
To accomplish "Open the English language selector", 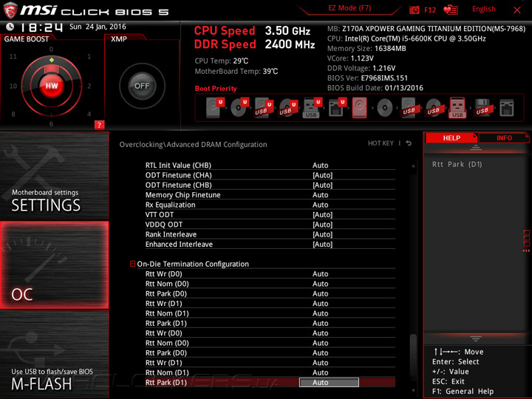I will point(483,9).
